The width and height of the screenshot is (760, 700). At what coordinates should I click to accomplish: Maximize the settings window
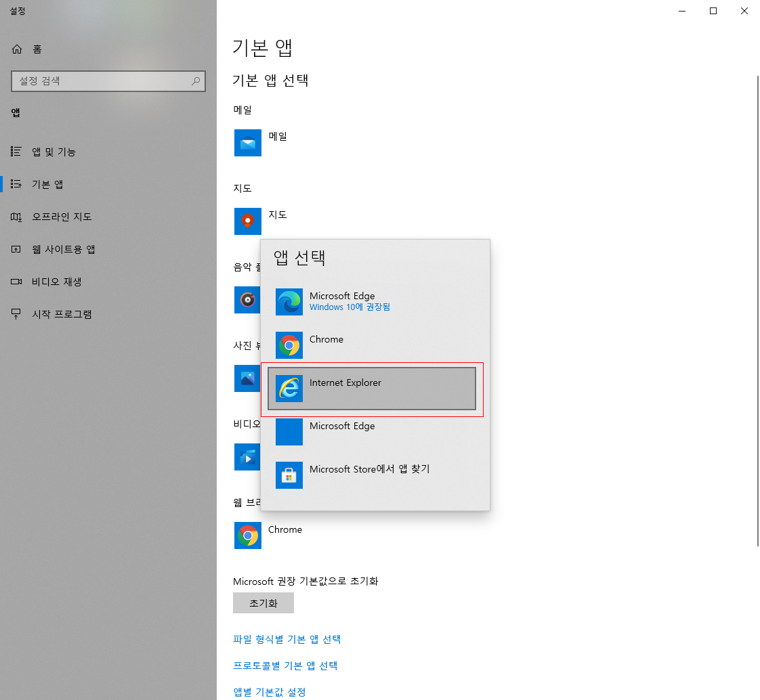click(x=713, y=11)
